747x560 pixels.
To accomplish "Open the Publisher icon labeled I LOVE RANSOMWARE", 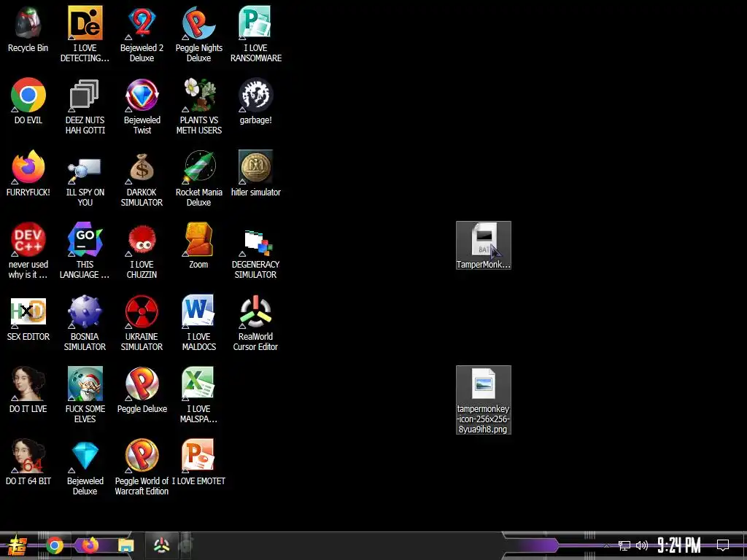I will [x=256, y=34].
